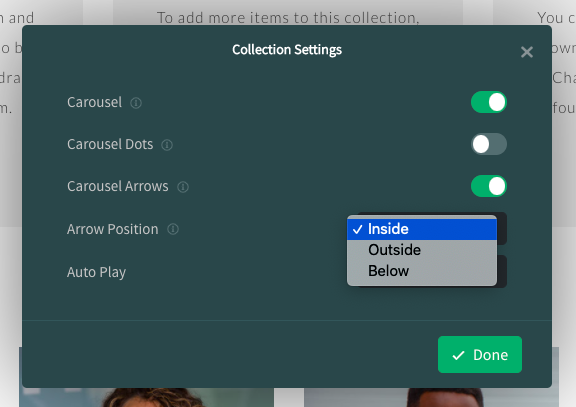Turn off the Carousel toggle
Viewport: 576px width, 407px height.
coord(489,102)
